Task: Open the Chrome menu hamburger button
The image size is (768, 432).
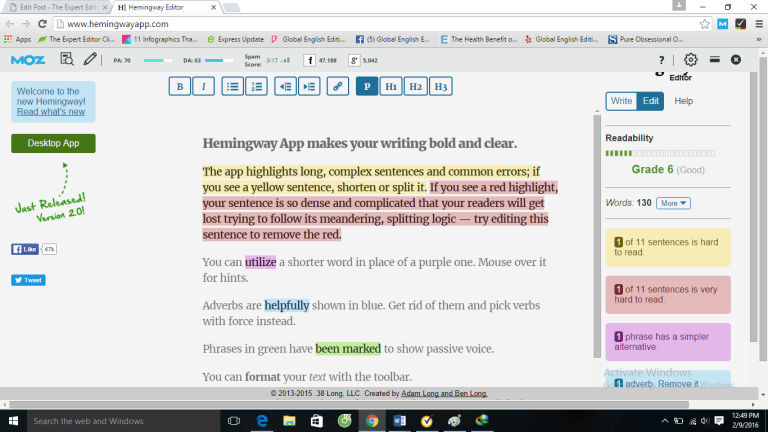Action: point(759,24)
